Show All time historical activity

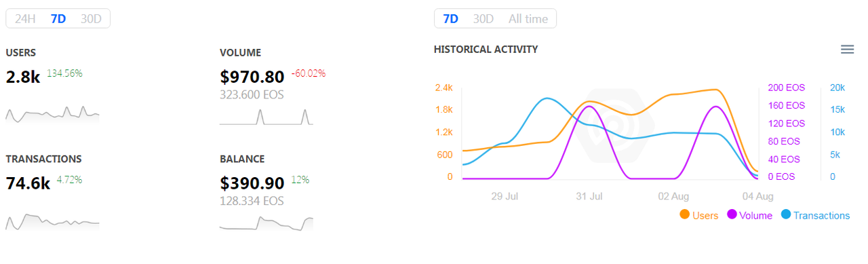point(528,19)
